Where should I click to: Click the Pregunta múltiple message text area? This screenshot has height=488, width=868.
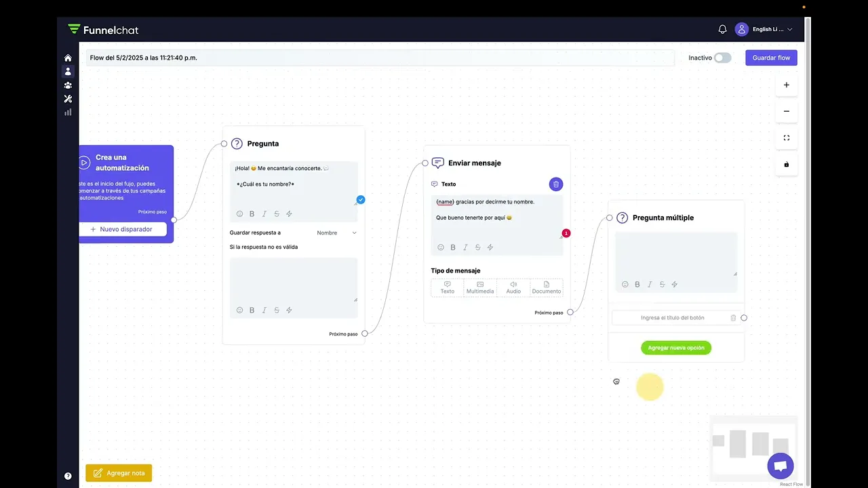coord(676,254)
